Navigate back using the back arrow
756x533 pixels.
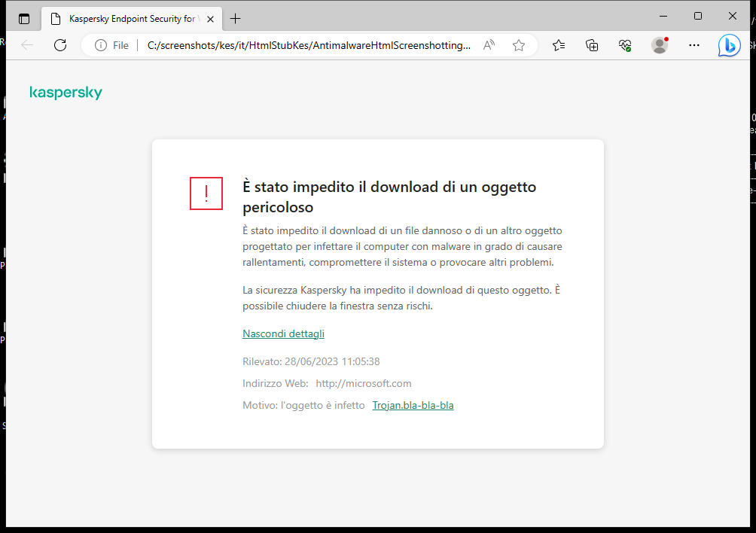tap(27, 44)
